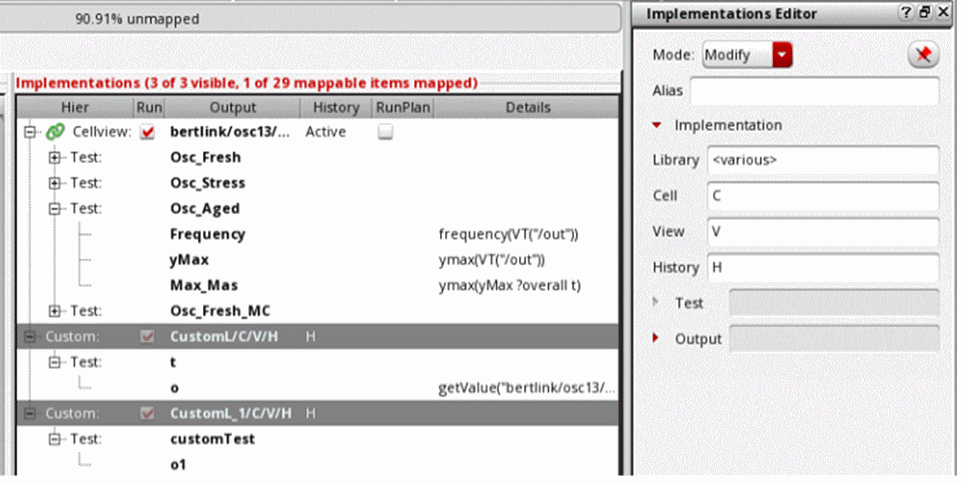Expand the Osc_Fresh test node
The width and height of the screenshot is (961, 485).
(x=55, y=158)
